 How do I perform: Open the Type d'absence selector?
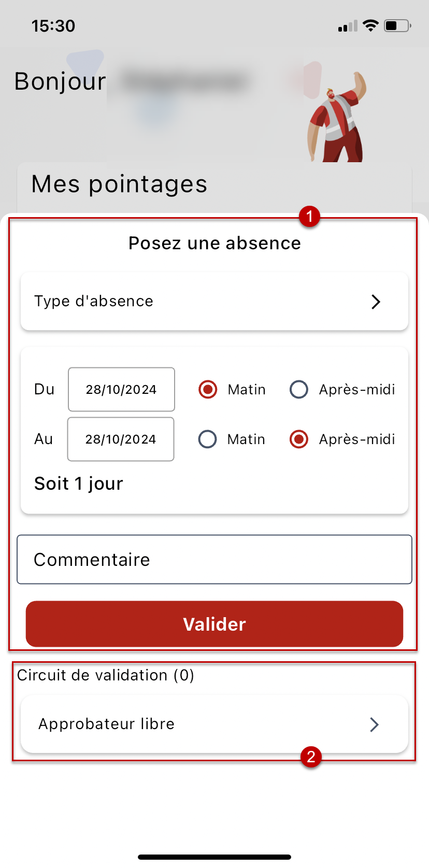[x=214, y=302]
